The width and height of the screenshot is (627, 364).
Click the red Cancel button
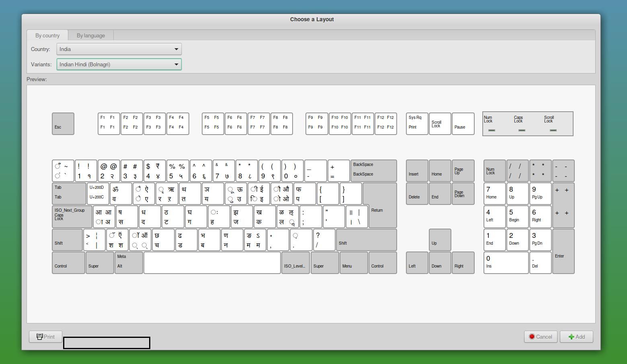point(541,337)
